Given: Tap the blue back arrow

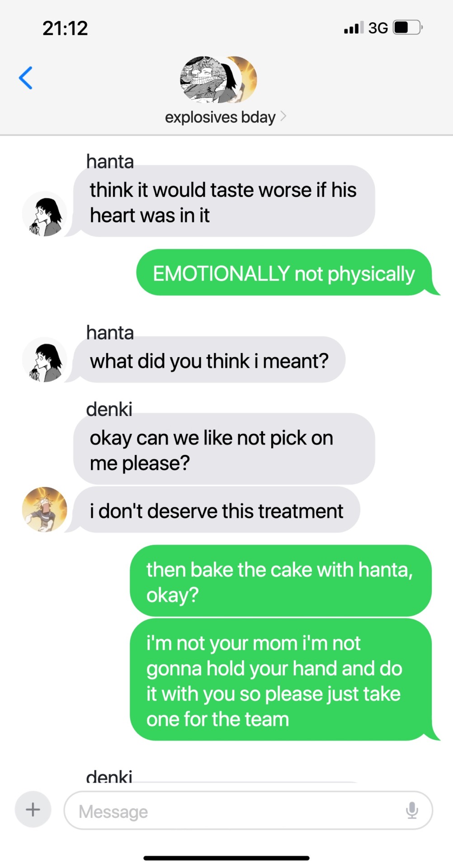Looking at the screenshot, I should tap(26, 78).
